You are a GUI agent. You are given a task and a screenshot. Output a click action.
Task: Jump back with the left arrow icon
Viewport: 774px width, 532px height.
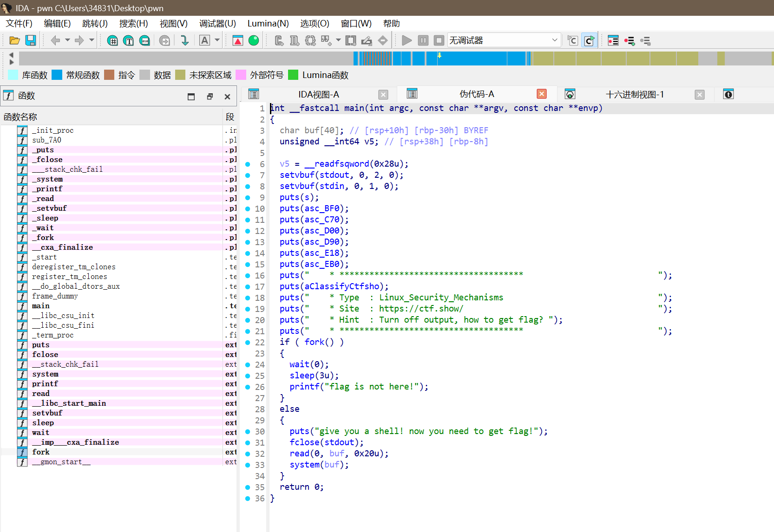click(55, 40)
